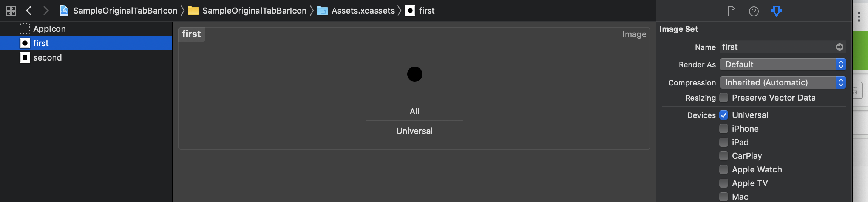The image size is (868, 202).
Task: Enable Preserve Vector Data checkbox
Action: (x=724, y=98)
